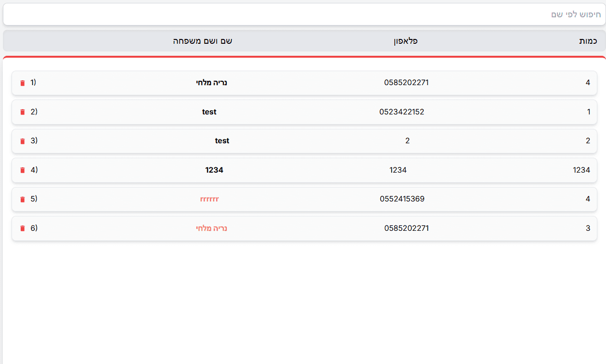
Task: Click the row index 6) label
Action: 34,228
